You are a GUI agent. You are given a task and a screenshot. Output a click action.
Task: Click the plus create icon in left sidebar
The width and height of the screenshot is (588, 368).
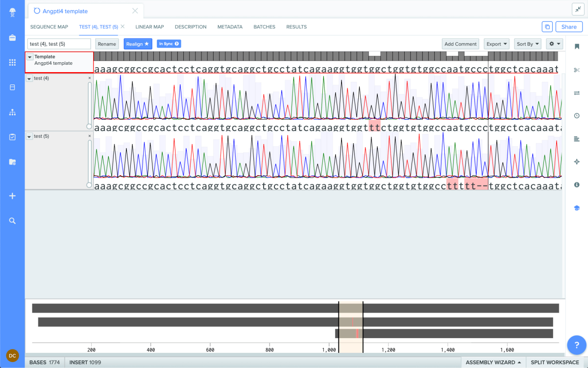point(12,196)
